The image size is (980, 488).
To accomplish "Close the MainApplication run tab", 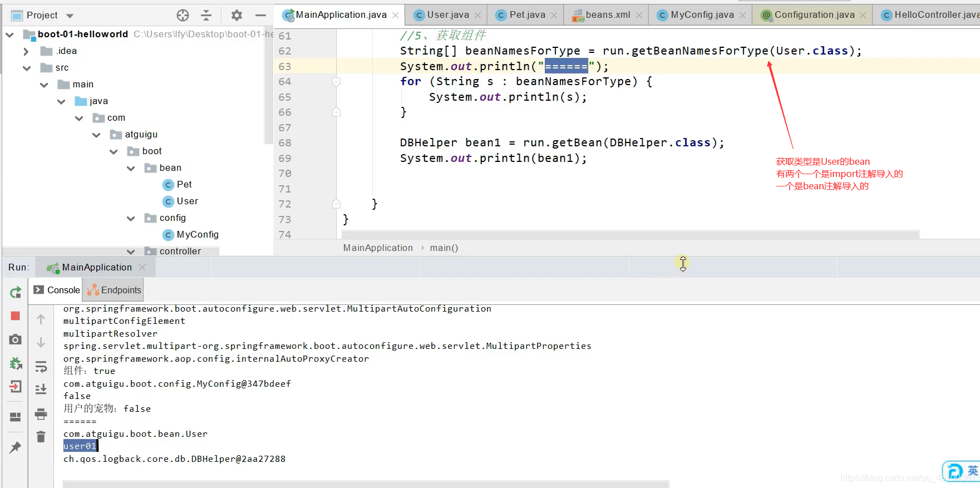I will 142,268.
